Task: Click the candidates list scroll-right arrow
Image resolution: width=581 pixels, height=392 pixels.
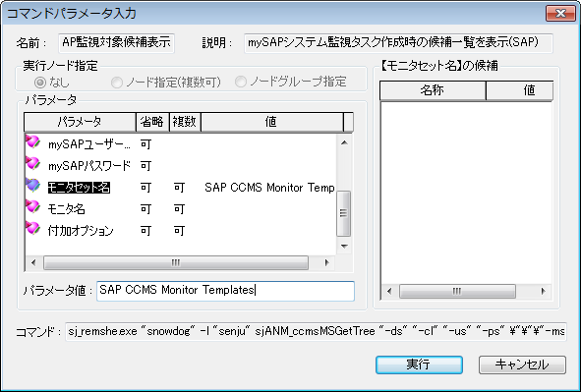Action: pyautogui.click(x=544, y=292)
